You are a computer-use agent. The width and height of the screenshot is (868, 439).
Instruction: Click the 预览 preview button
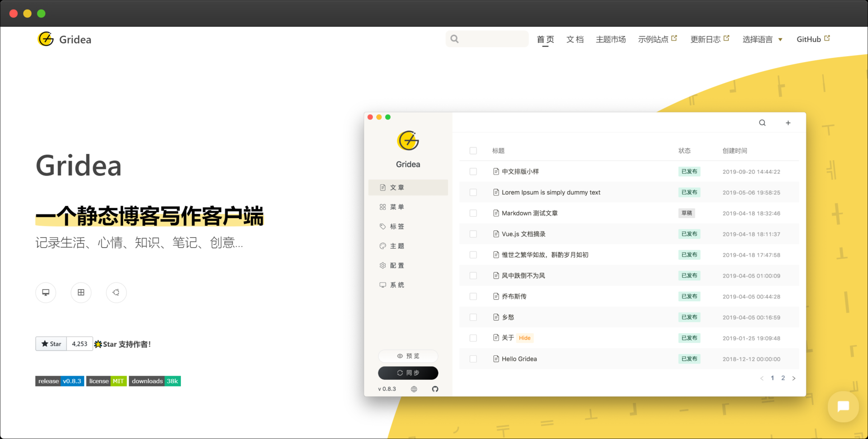tap(408, 356)
